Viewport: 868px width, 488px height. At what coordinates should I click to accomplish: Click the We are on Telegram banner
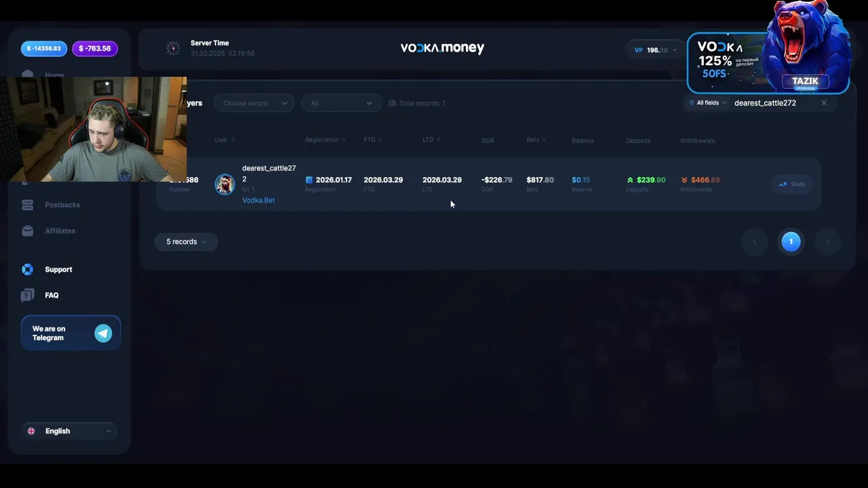pyautogui.click(x=71, y=333)
